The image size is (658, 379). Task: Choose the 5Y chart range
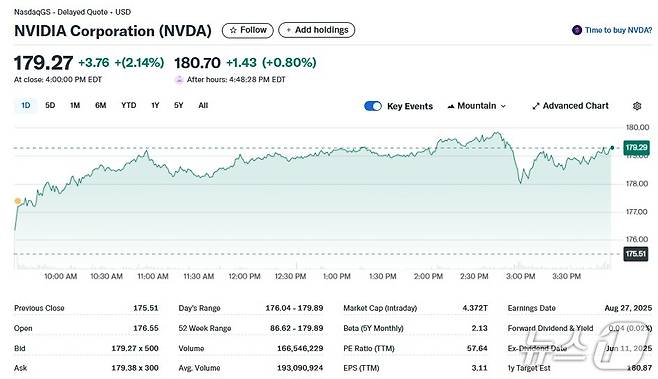click(179, 105)
